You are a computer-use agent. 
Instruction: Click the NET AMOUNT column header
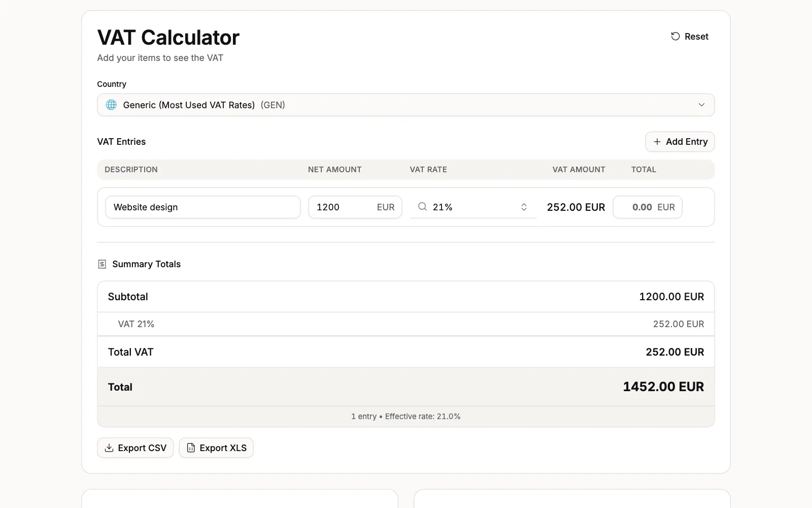(x=335, y=170)
